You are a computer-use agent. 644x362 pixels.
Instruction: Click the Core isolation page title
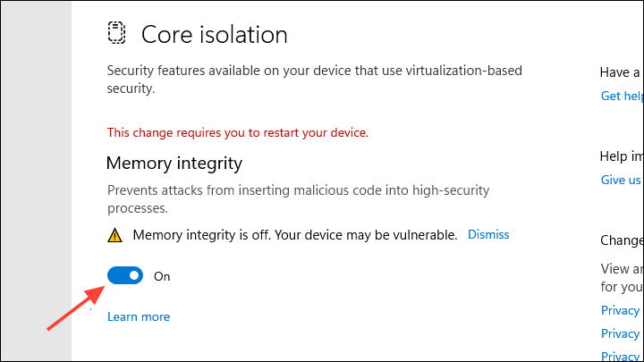click(x=215, y=35)
